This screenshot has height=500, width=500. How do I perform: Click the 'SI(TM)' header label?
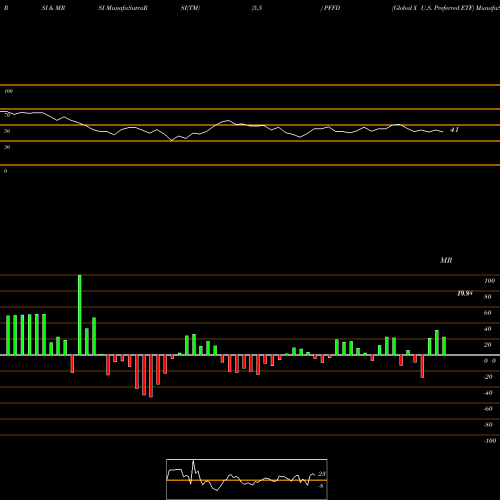190,8
